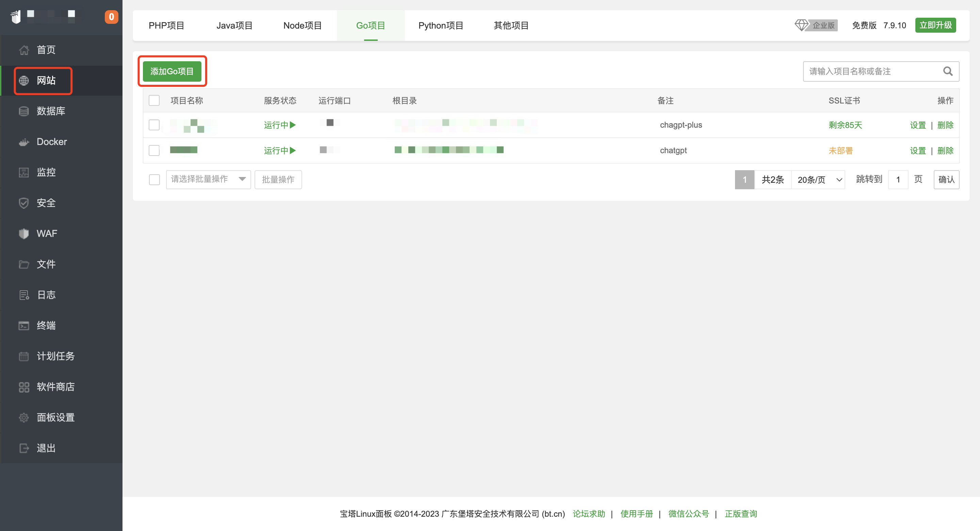Check the chatgpt project row checkbox
The width and height of the screenshot is (980, 531).
tap(154, 150)
